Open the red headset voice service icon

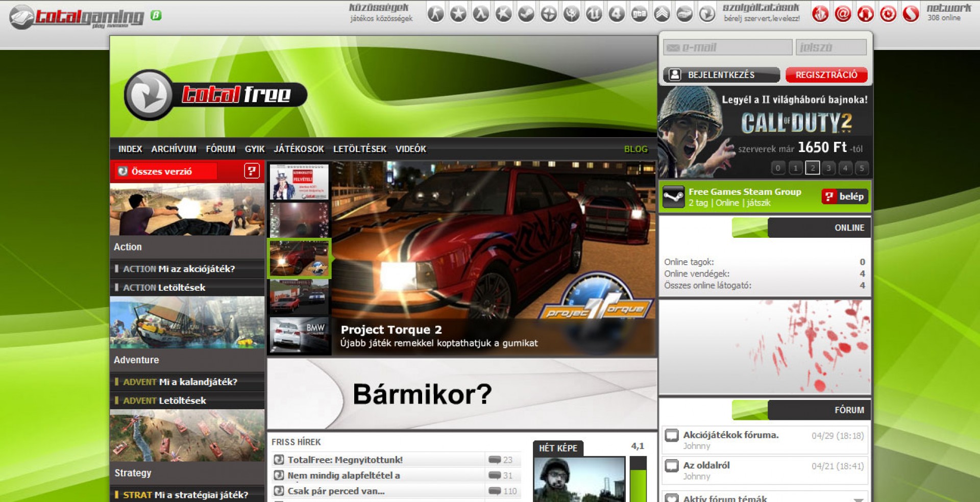[x=865, y=14]
